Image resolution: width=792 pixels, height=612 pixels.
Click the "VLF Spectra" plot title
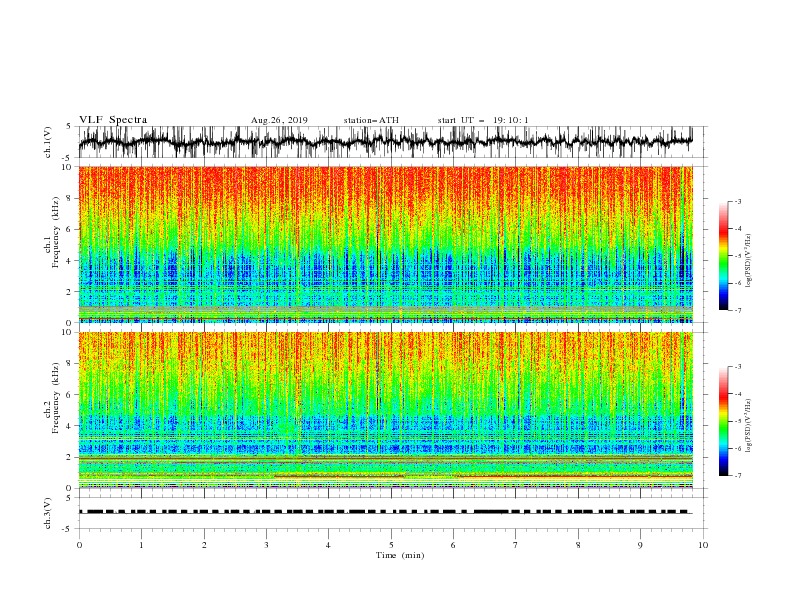coord(113,120)
